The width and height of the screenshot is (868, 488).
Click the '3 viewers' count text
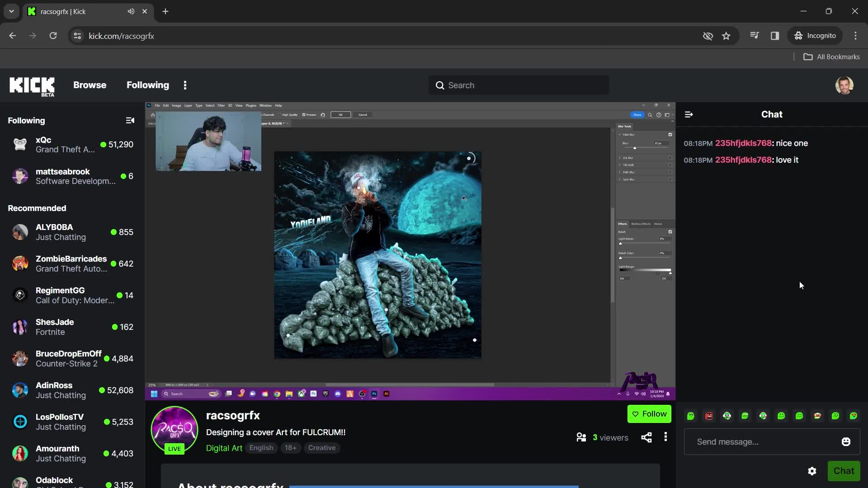(x=610, y=438)
